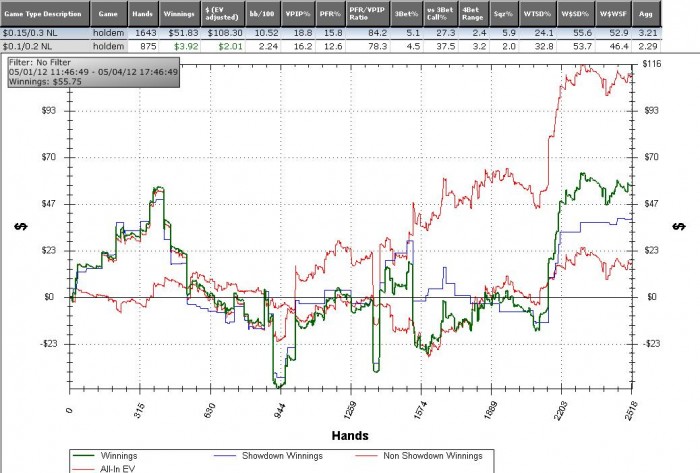Click the 55.6 W$SD value
The height and width of the screenshot is (473, 700).
click(583, 33)
